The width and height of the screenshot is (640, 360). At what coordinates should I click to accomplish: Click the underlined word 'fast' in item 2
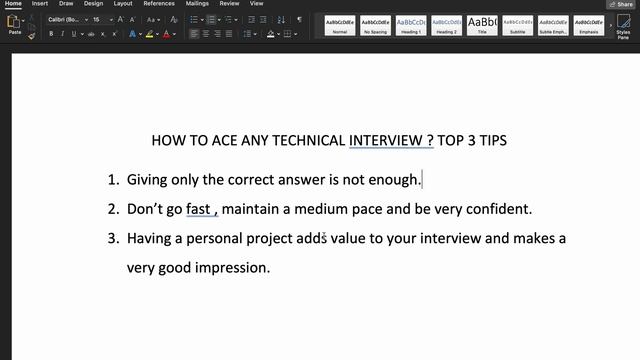click(198, 209)
